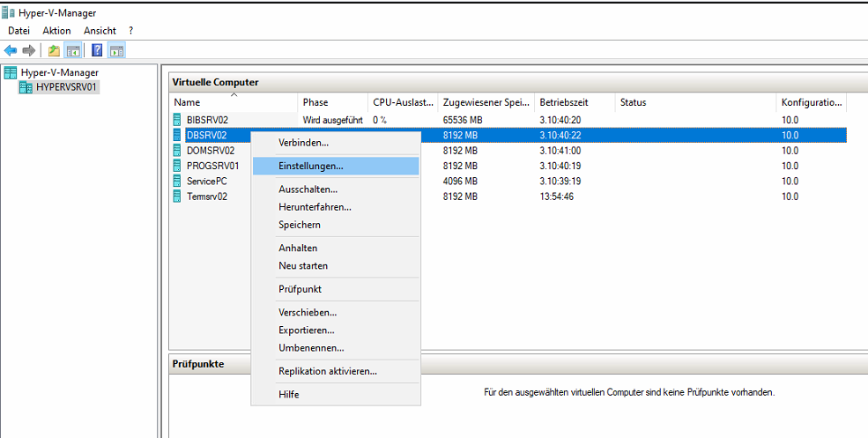This screenshot has height=438, width=868.
Task: Sort by the Phase column header
Action: click(x=333, y=102)
